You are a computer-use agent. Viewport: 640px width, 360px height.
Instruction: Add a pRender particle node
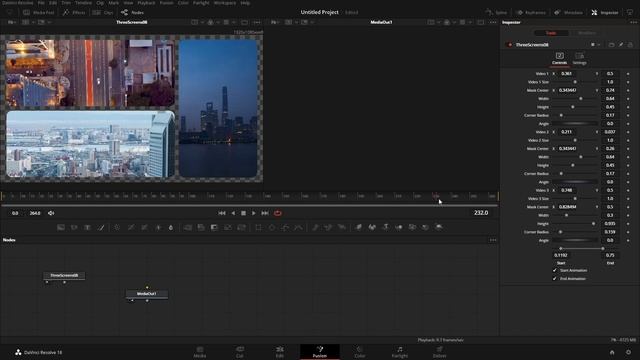pos(342,227)
